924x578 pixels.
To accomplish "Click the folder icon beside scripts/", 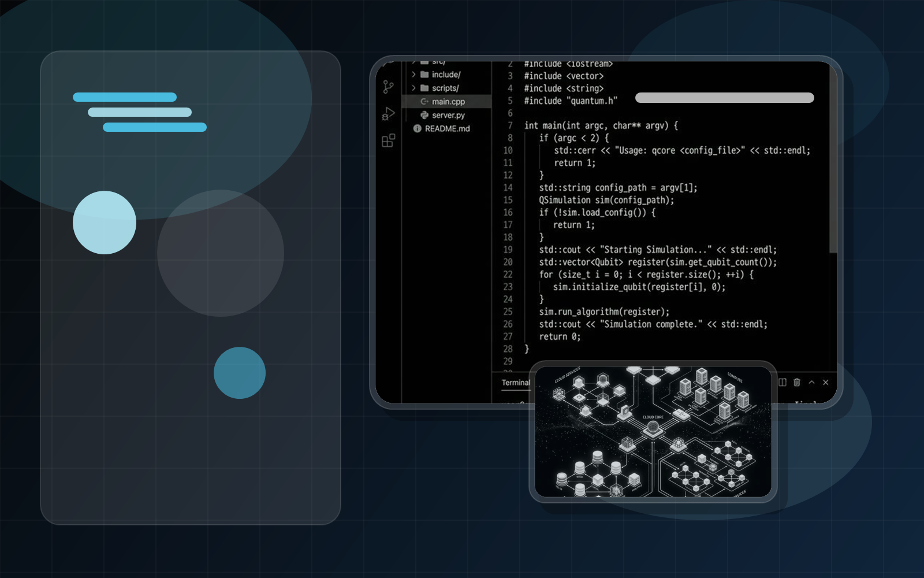I will [x=424, y=88].
